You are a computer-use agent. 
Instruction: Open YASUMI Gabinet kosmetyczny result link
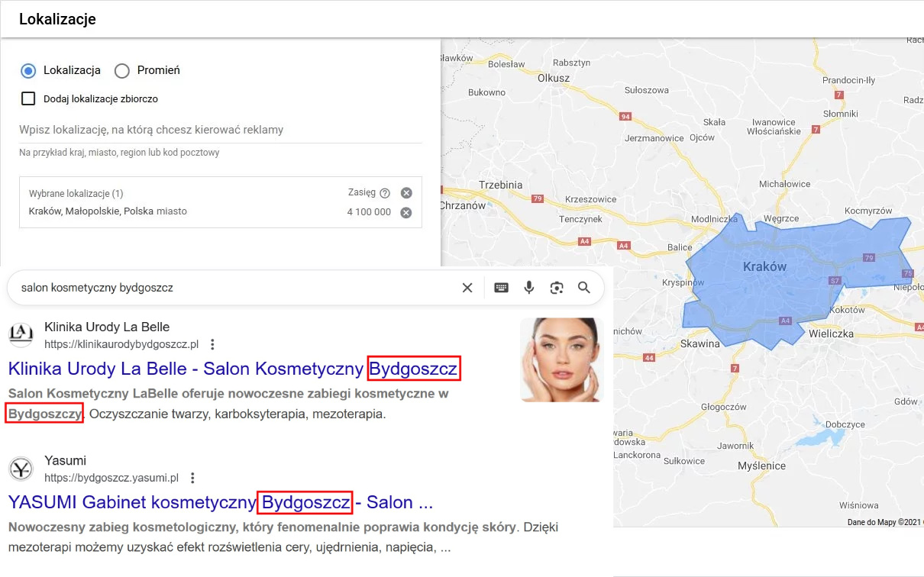pos(221,503)
